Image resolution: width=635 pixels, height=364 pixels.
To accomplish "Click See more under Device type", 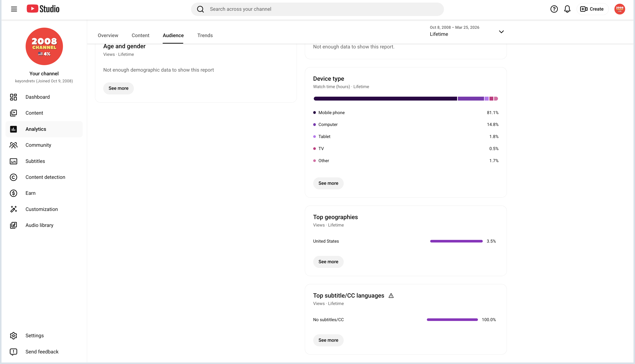I will pyautogui.click(x=328, y=183).
